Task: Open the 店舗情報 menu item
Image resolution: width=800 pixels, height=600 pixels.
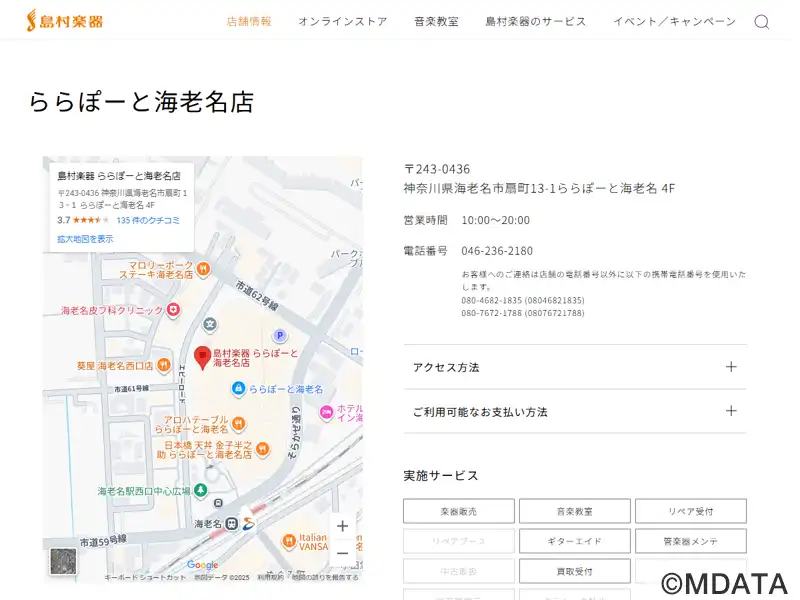Action: click(x=249, y=22)
